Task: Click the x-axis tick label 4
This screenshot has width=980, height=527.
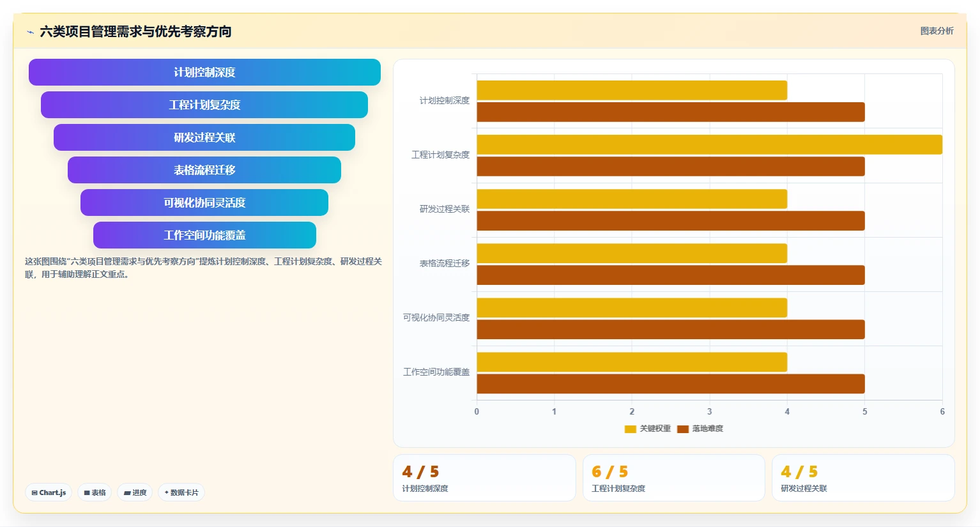Action: click(787, 411)
